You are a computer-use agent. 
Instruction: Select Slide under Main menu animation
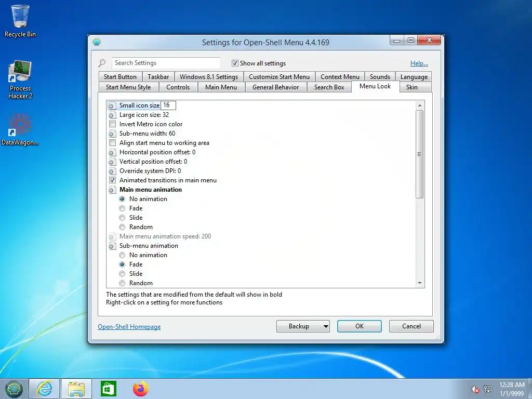[x=122, y=218]
